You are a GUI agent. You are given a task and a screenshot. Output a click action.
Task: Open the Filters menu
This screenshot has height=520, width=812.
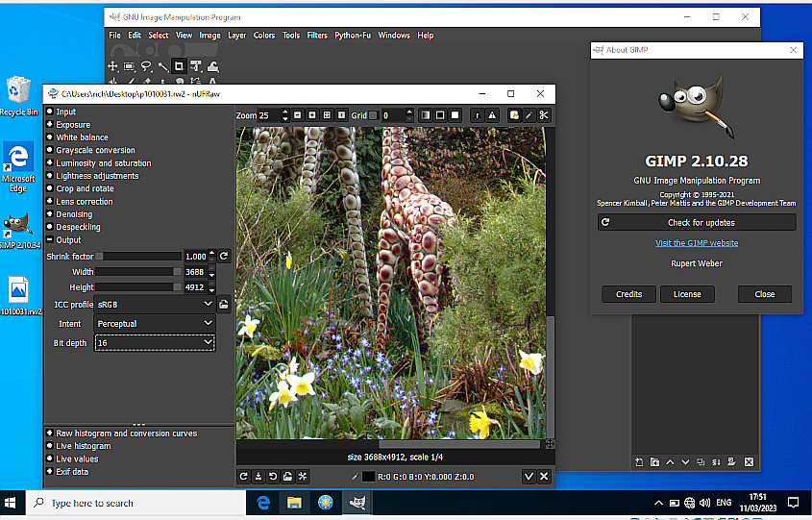pyautogui.click(x=317, y=36)
